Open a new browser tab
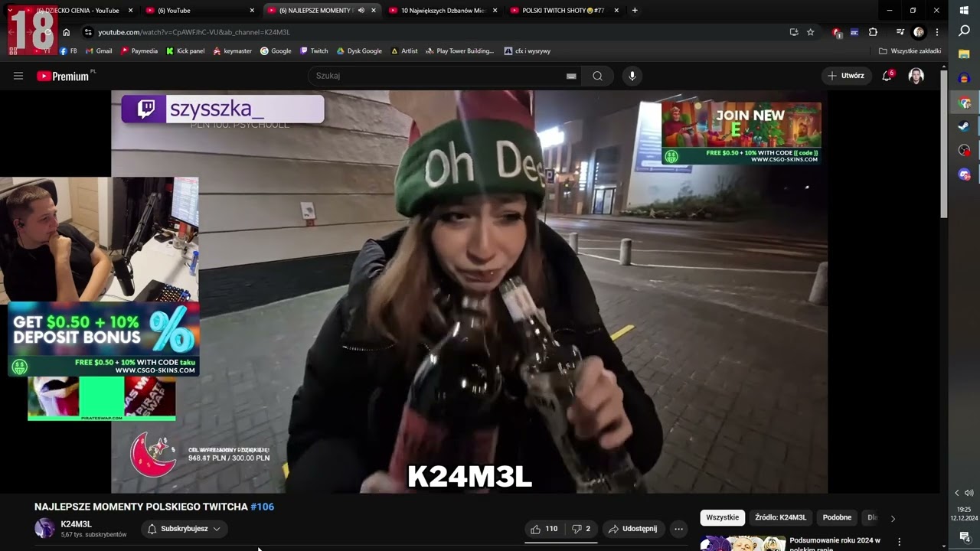Screen dimensions: 980x551 coord(635,11)
